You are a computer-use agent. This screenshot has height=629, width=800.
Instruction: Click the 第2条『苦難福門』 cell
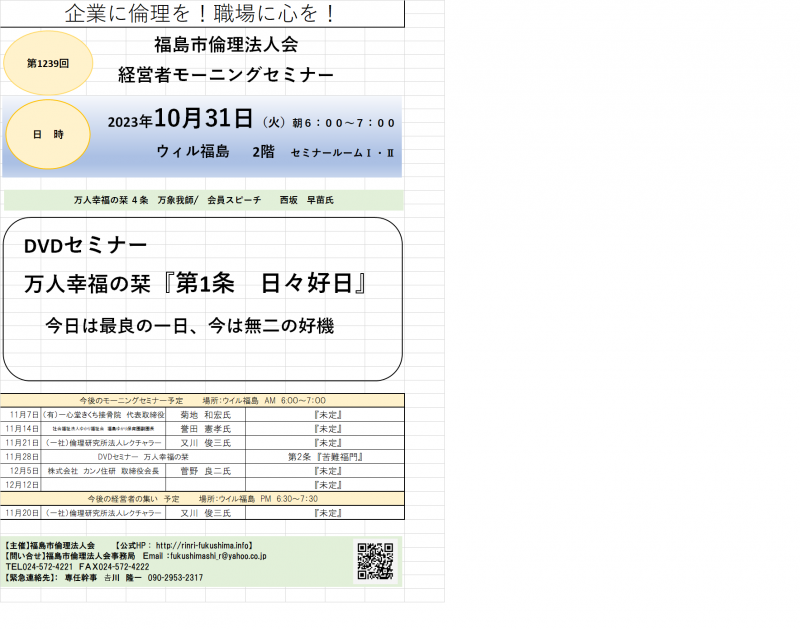pos(324,456)
